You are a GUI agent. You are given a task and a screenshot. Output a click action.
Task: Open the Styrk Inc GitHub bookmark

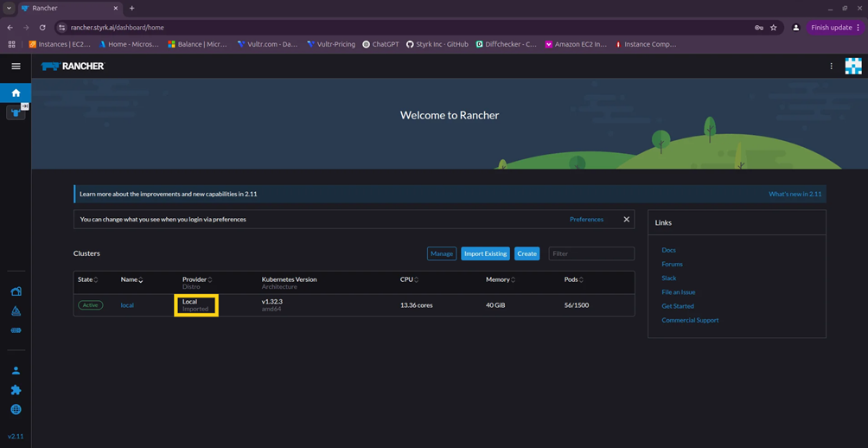437,44
